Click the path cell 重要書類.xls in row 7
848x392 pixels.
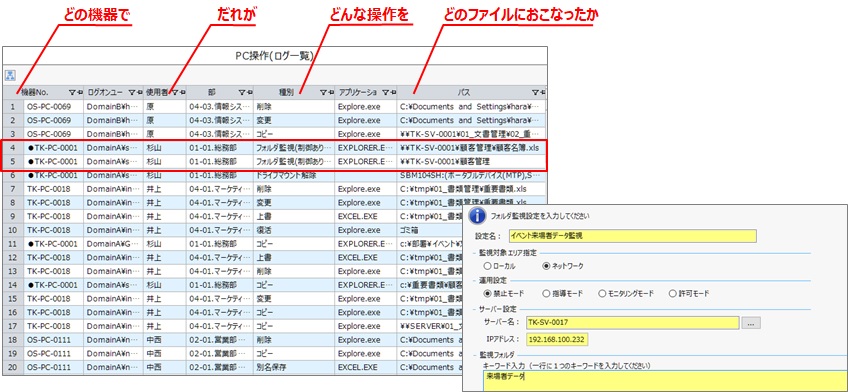tap(472, 189)
